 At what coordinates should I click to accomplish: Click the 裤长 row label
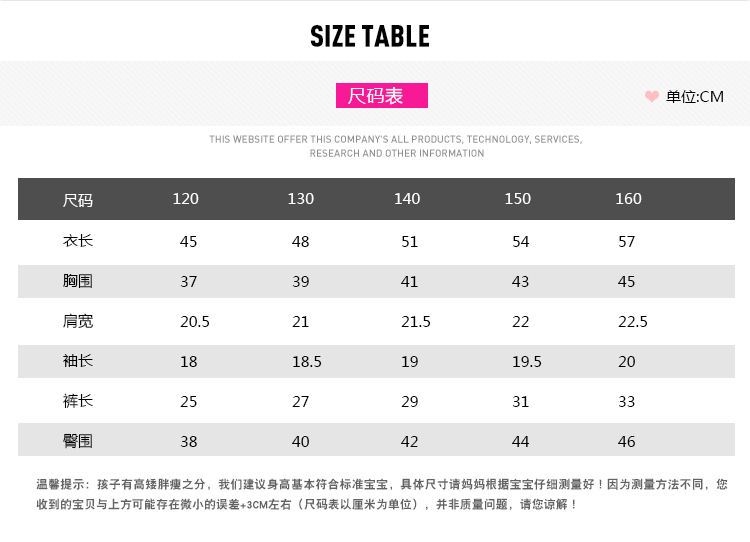pos(78,401)
